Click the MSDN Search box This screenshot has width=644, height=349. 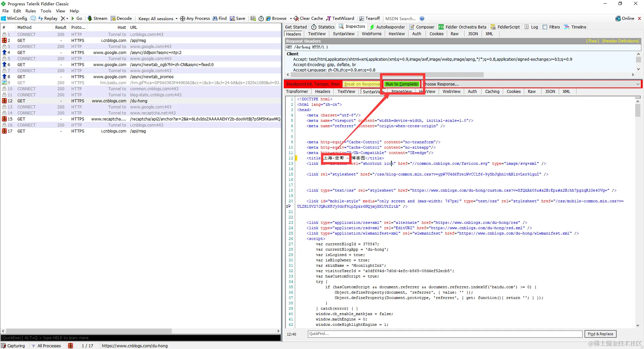(400, 18)
